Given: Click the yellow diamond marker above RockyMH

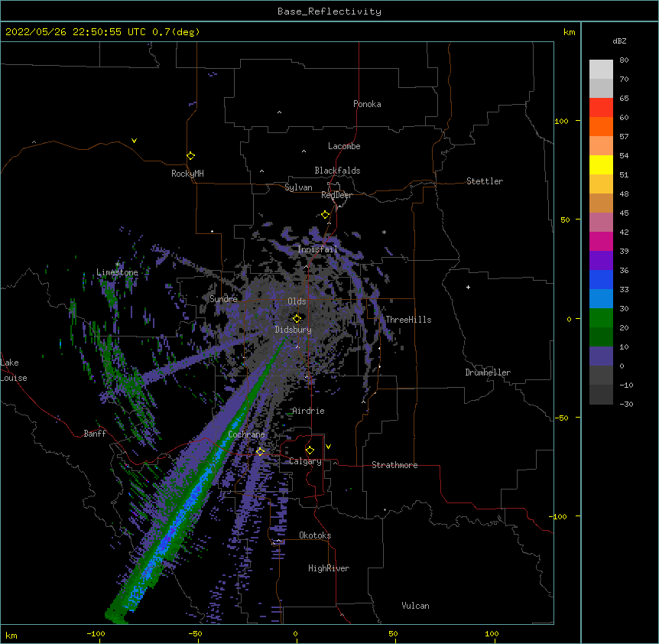Looking at the screenshot, I should tap(191, 156).
